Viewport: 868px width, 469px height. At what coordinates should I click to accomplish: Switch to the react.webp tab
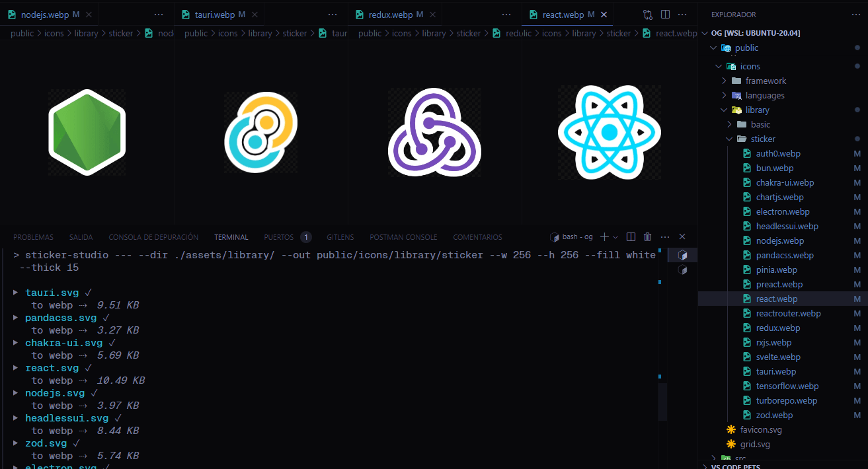(567, 15)
